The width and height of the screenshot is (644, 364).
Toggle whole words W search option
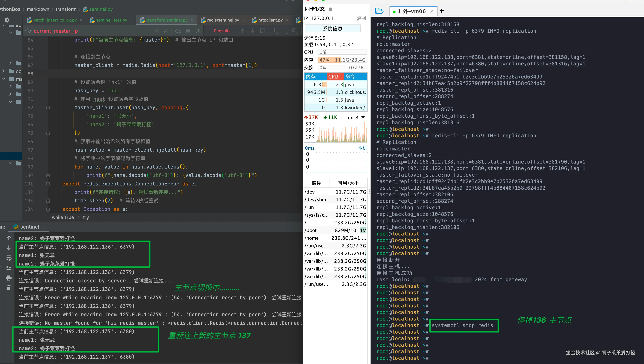click(x=188, y=31)
